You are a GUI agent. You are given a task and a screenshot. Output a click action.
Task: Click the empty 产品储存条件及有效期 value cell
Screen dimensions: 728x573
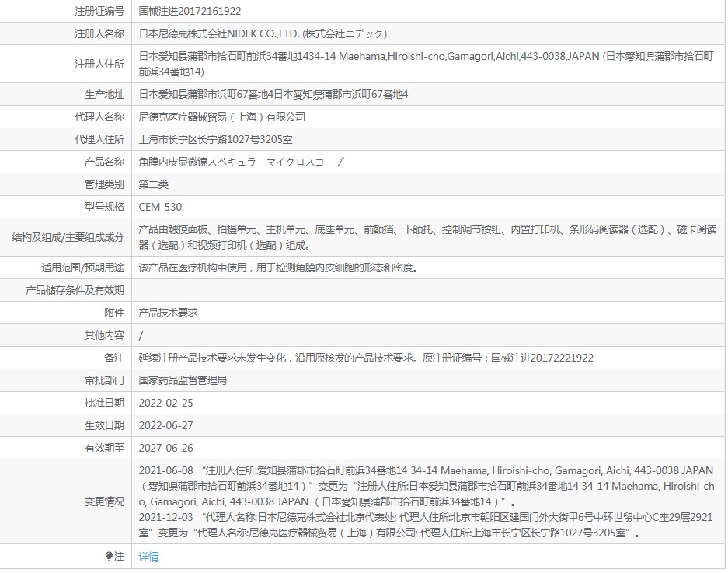coord(427,290)
